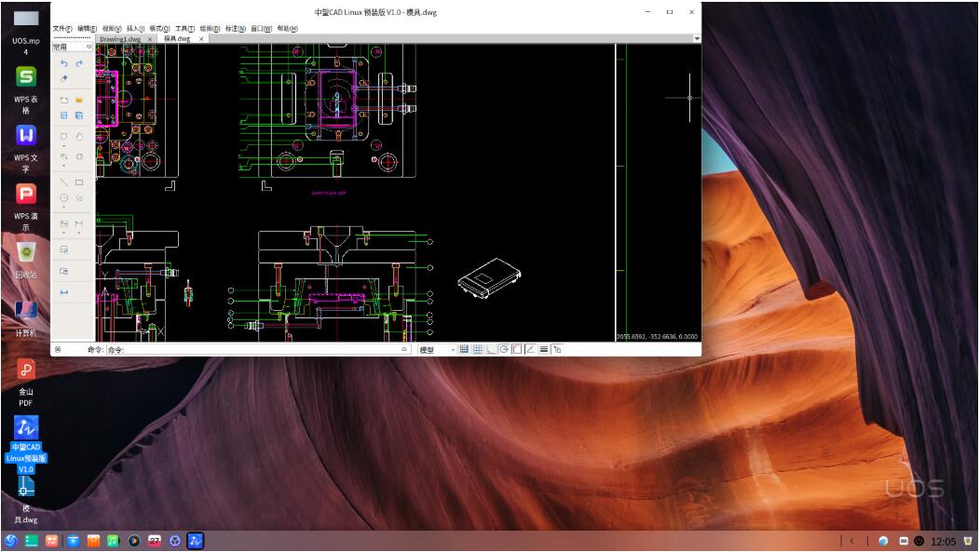980x552 pixels.
Task: Open WPS 表格 desktop shortcut
Action: (26, 90)
